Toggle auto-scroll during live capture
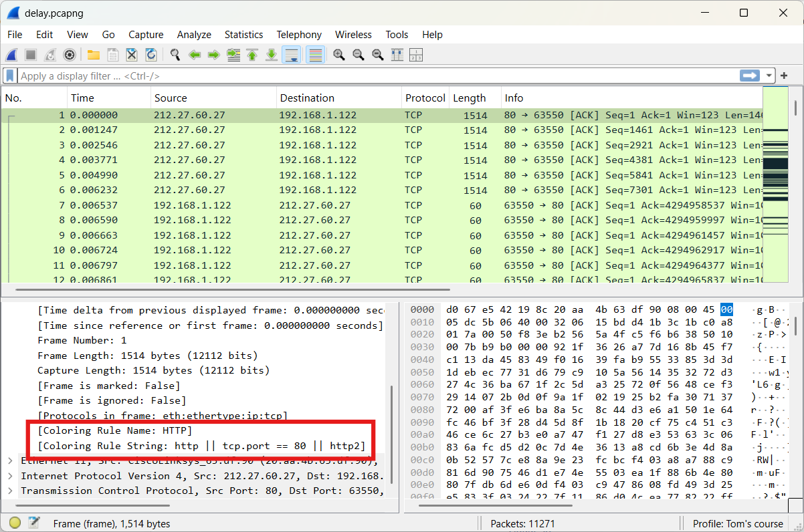The width and height of the screenshot is (804, 532). pyautogui.click(x=291, y=55)
